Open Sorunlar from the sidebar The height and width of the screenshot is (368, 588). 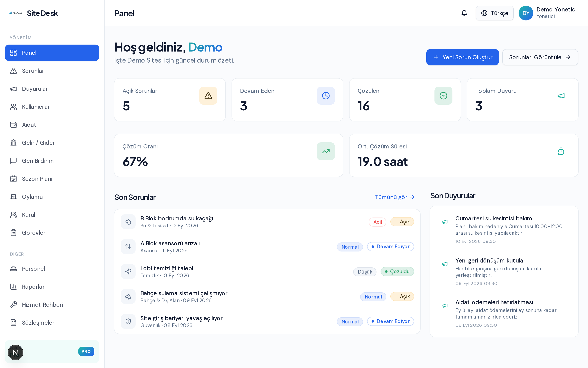point(52,71)
